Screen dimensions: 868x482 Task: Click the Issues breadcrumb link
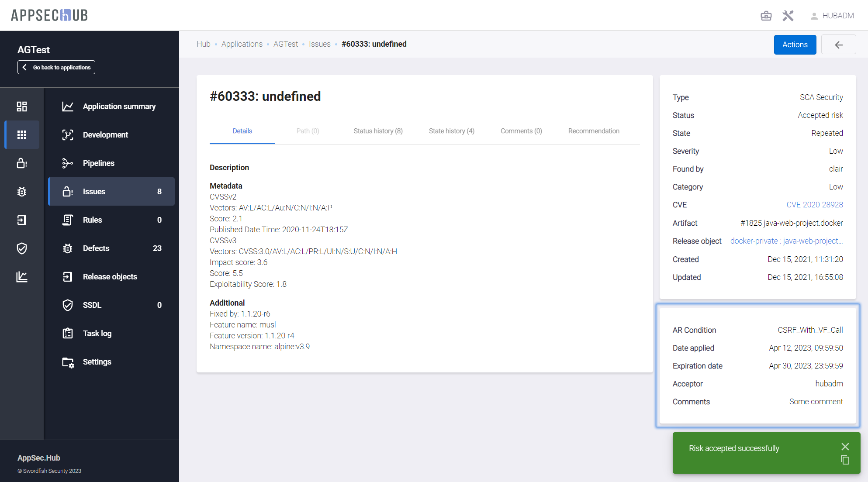(319, 44)
